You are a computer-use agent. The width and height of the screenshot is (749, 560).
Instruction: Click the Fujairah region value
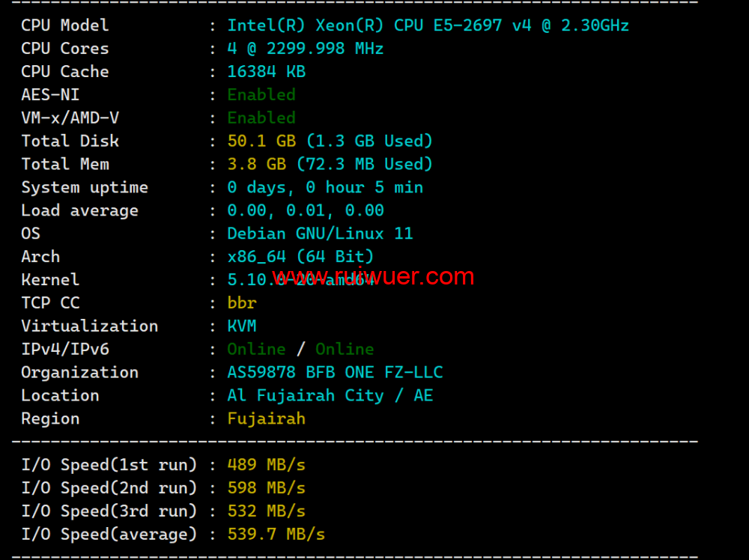(x=267, y=419)
